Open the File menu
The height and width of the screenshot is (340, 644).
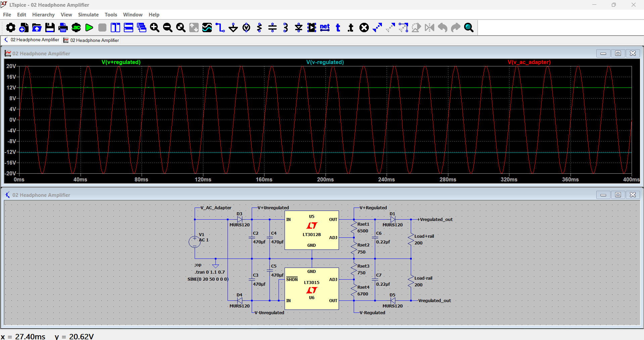(7, 15)
